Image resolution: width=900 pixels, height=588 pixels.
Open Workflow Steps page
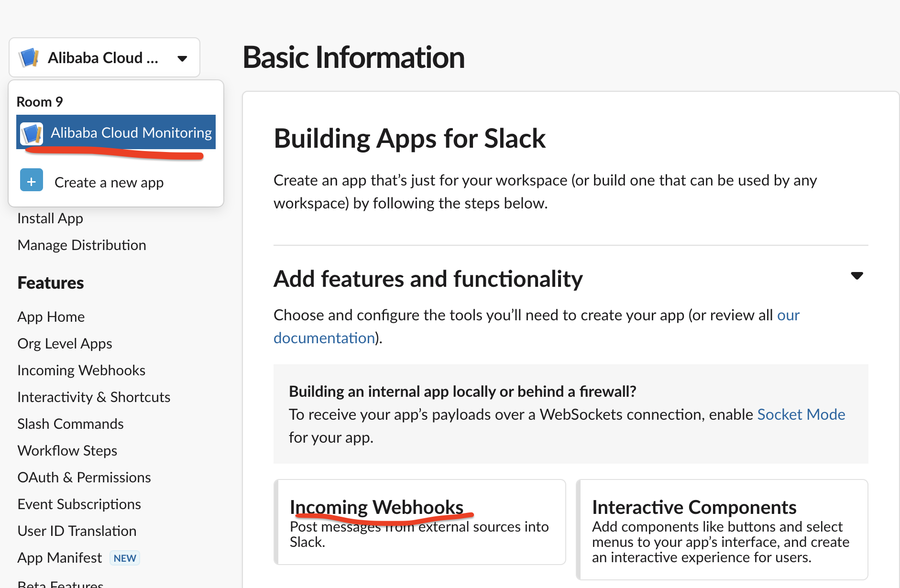point(67,451)
